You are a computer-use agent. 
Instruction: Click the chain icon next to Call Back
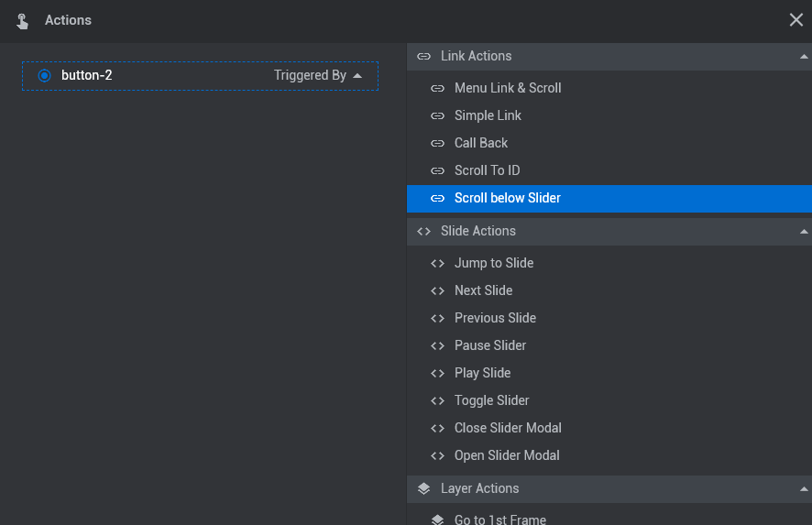click(437, 144)
